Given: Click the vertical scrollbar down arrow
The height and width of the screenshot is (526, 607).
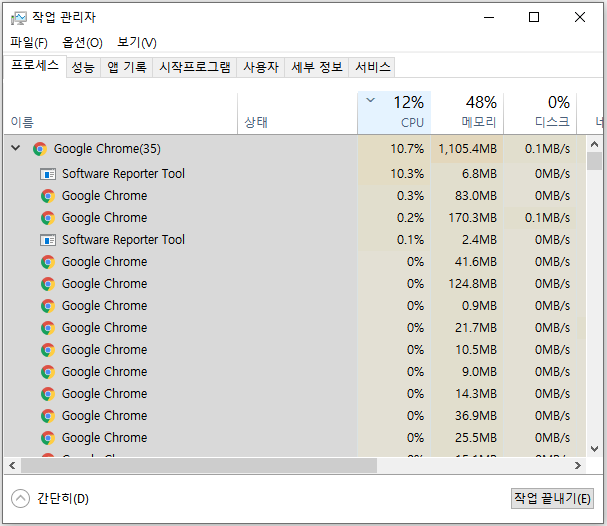Looking at the screenshot, I should (595, 449).
